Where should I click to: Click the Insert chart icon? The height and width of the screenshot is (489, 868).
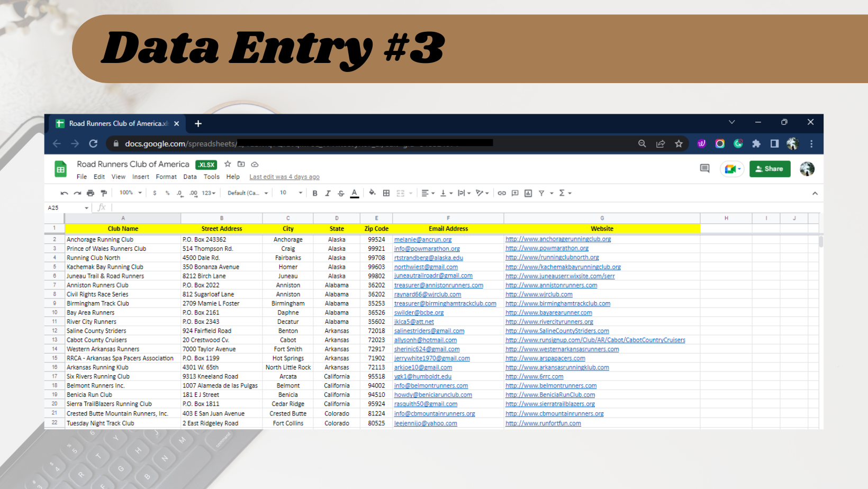tap(528, 193)
